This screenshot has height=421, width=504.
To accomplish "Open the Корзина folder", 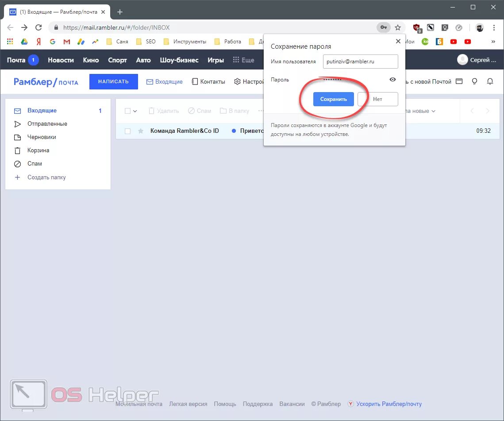I will point(38,150).
